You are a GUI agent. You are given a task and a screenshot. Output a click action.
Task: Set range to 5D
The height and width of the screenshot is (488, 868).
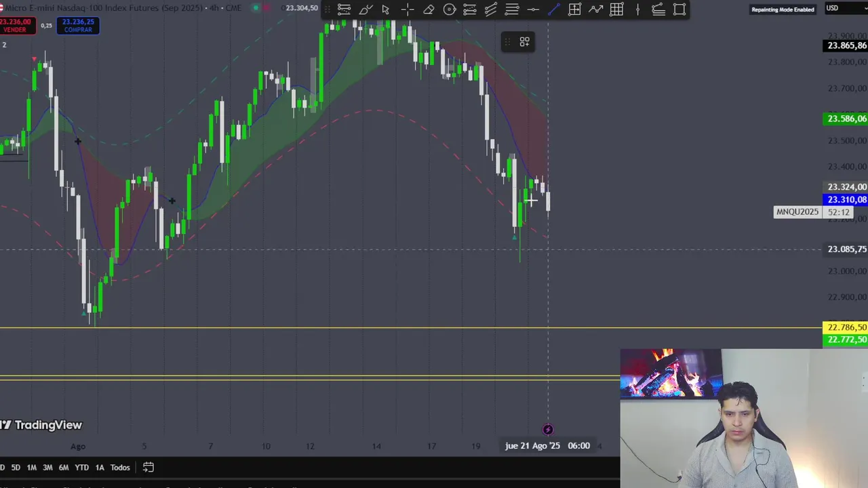pos(16,468)
